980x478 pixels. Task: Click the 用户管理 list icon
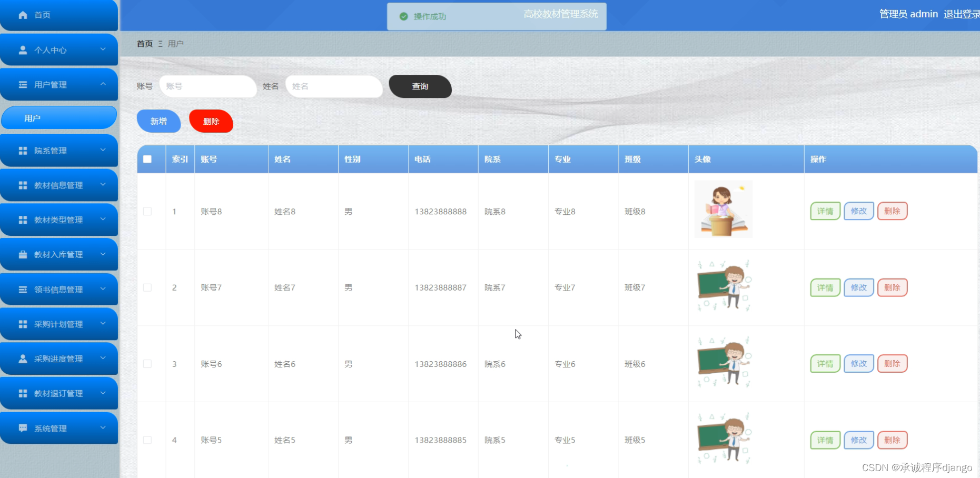(23, 84)
